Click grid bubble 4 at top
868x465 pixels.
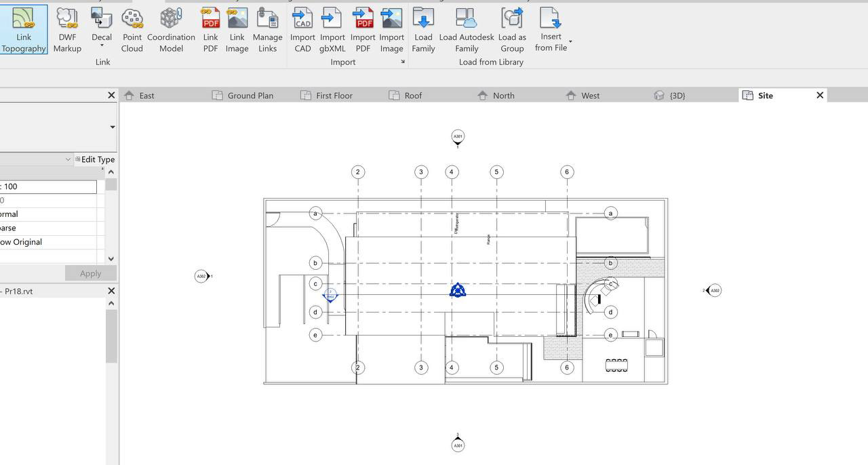click(x=452, y=171)
